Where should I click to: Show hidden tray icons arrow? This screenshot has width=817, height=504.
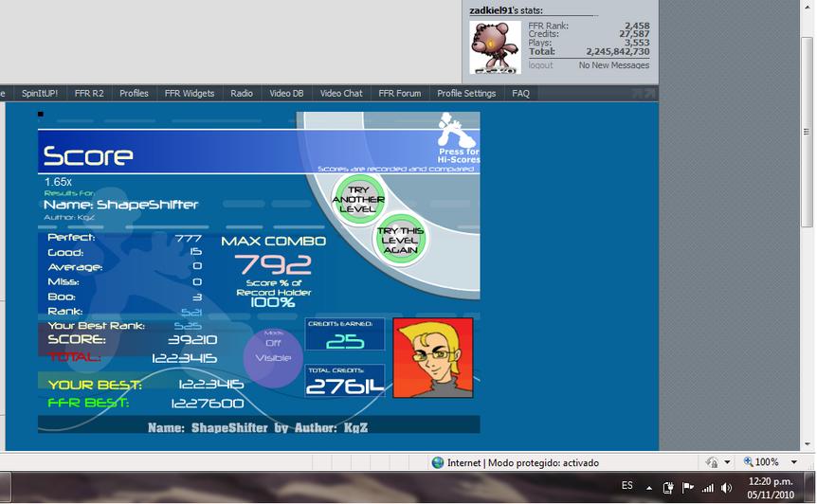(648, 489)
